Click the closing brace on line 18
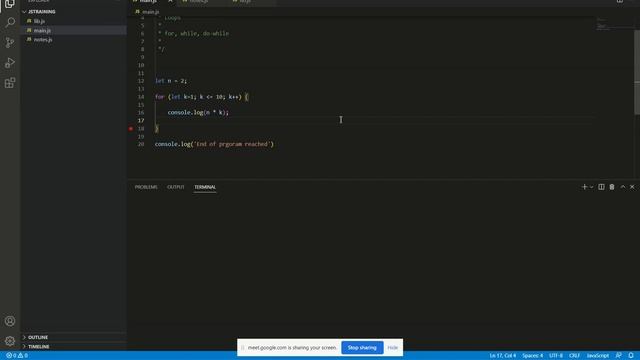This screenshot has width=640, height=360. point(157,129)
